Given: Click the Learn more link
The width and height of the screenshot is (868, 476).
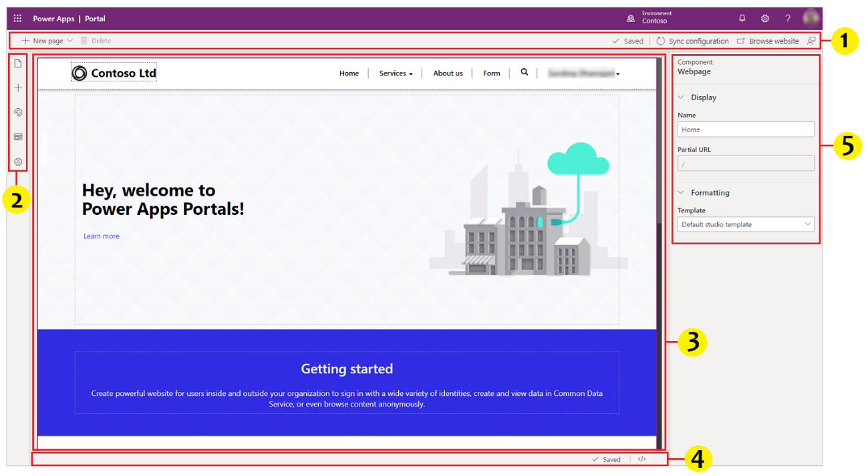Looking at the screenshot, I should 102,236.
